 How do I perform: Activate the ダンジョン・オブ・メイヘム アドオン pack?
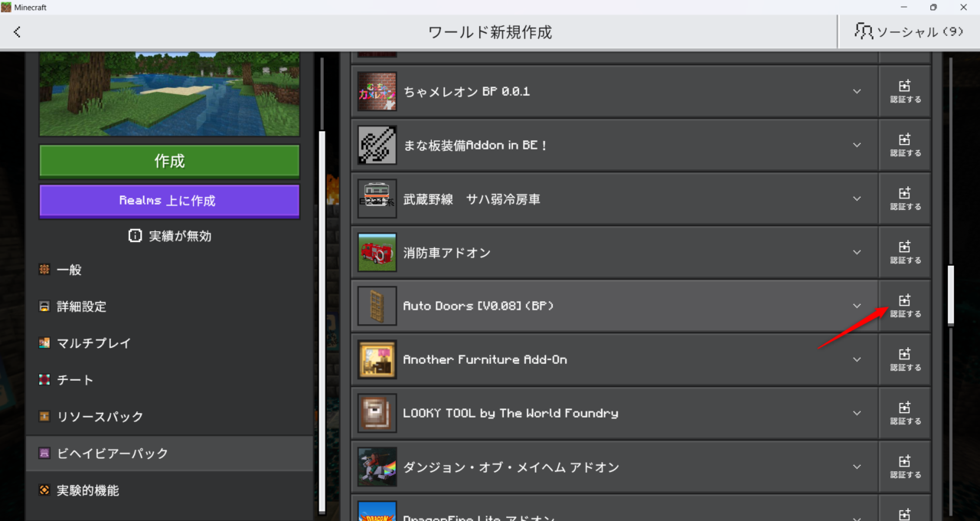click(904, 467)
